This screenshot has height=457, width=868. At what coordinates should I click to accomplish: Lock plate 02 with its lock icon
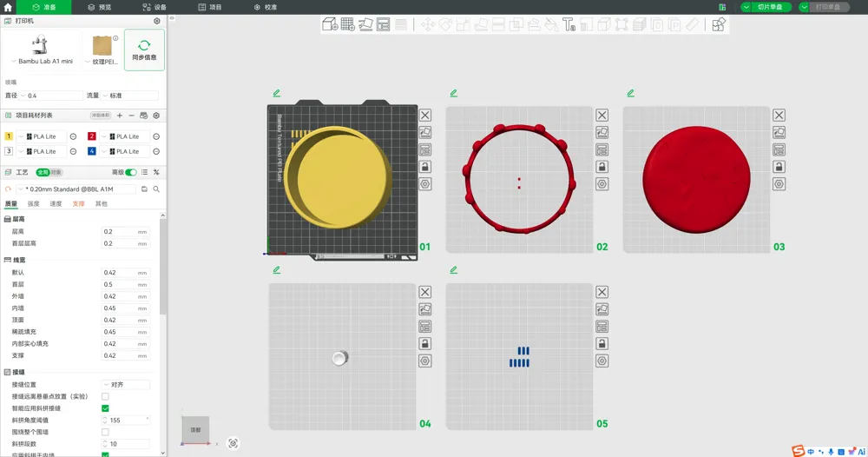602,167
